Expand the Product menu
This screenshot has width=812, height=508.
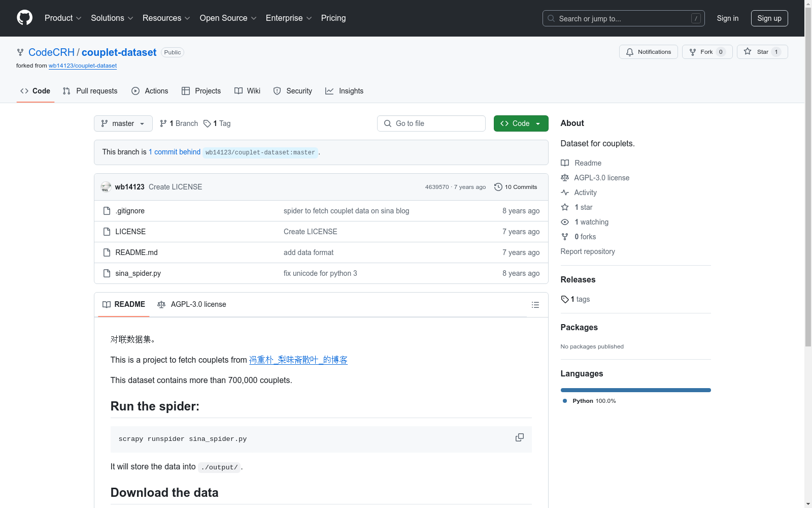point(63,18)
